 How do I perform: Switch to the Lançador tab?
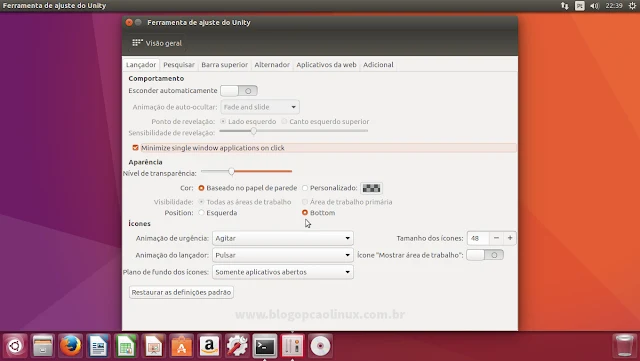pos(141,65)
